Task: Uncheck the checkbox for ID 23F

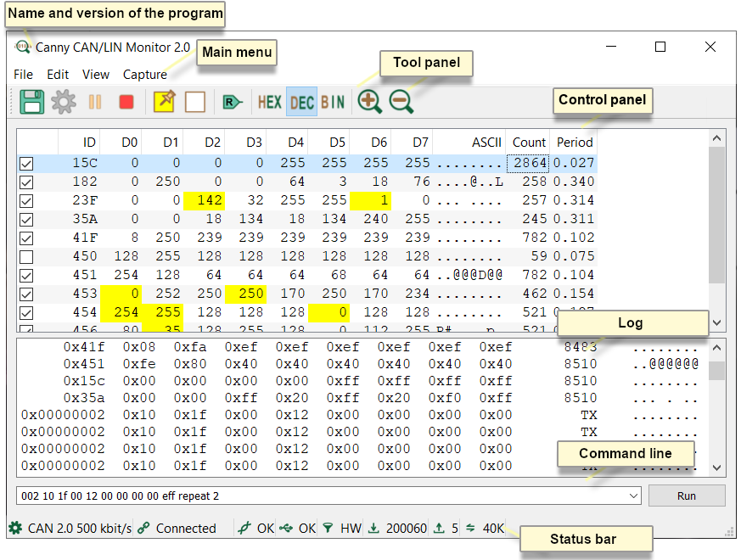Action: click(26, 201)
